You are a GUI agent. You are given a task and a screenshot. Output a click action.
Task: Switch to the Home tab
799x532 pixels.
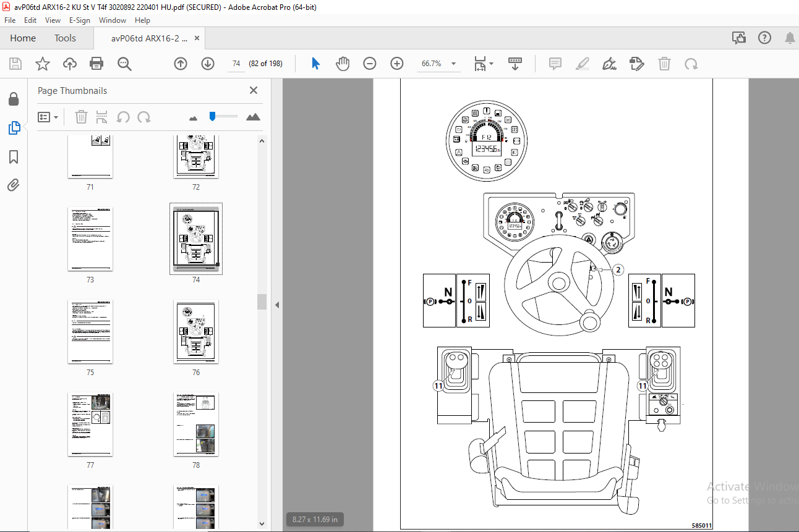tap(23, 38)
